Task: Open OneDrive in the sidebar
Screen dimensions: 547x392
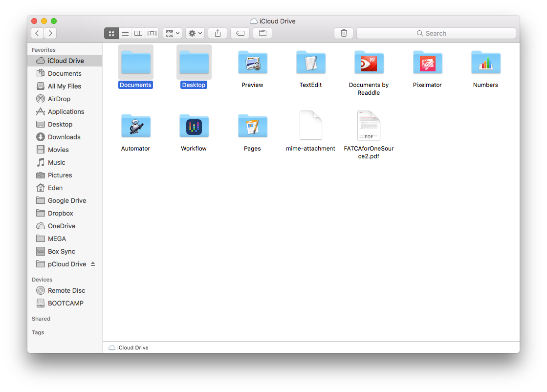Action: (x=65, y=226)
